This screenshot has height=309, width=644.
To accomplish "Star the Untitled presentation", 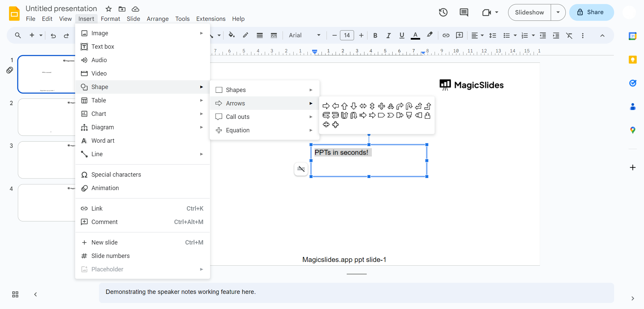I will pos(108,9).
